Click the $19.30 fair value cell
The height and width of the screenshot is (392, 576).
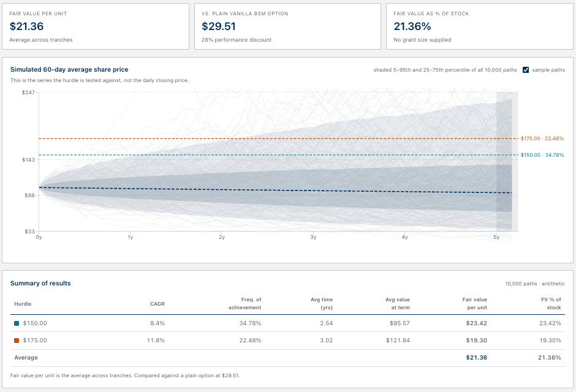point(477,341)
